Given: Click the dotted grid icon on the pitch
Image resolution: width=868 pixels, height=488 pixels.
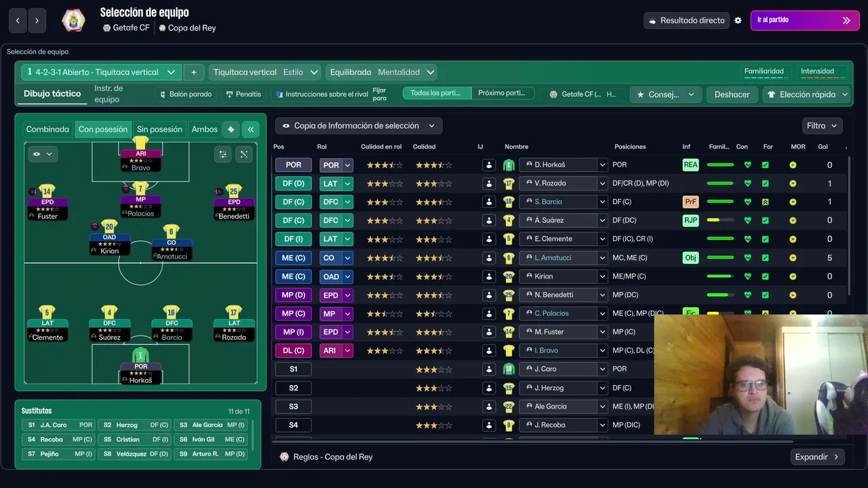Looking at the screenshot, I should coord(223,155).
